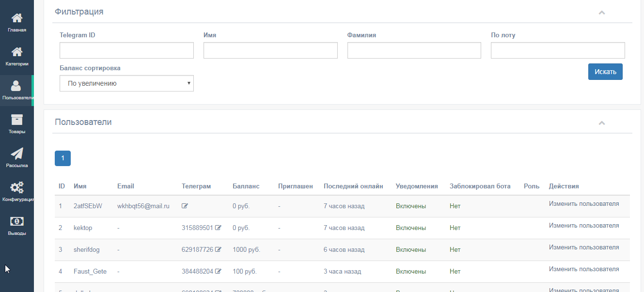The width and height of the screenshot is (644, 292).
Task: Open the Выводы money icon
Action: click(x=17, y=221)
